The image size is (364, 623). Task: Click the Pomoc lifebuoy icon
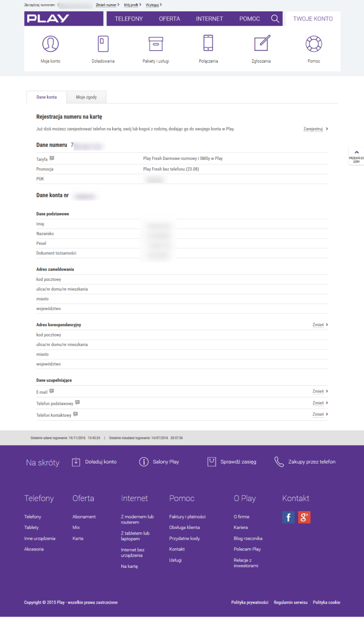(313, 44)
